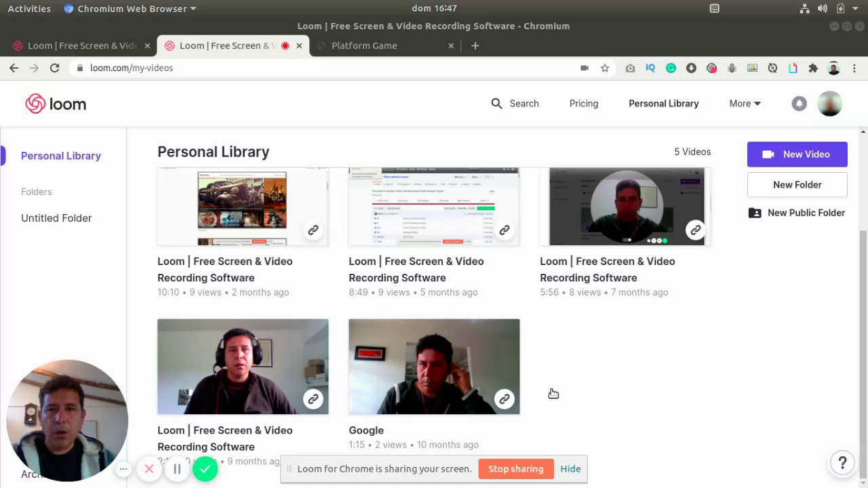The image size is (868, 488).
Task: Close the recording Loom tab
Action: (x=299, y=45)
